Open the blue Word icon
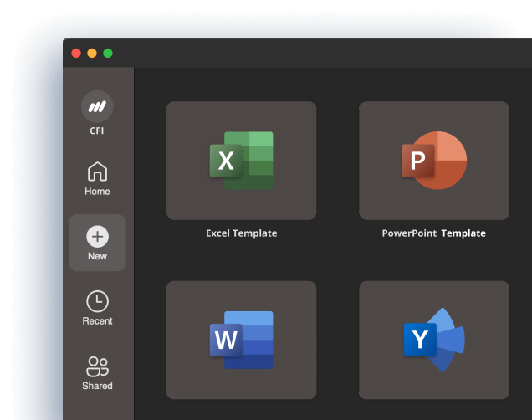Viewport: 532px width, 420px height. pos(241,340)
